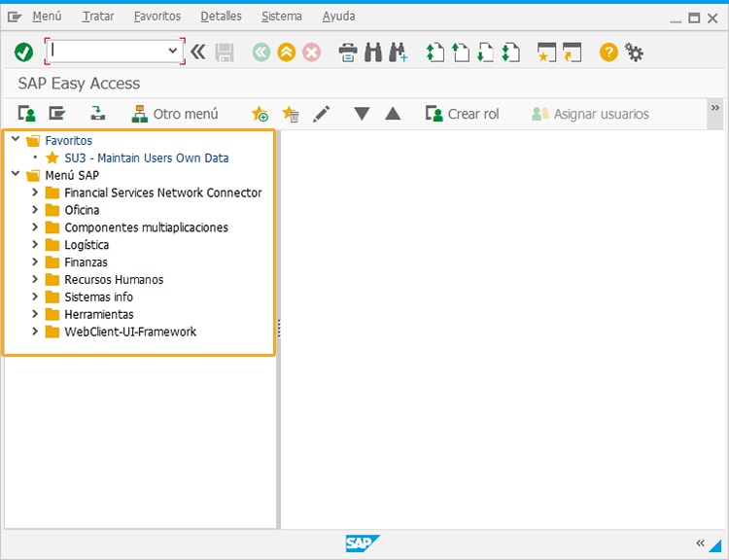The height and width of the screenshot is (560, 729).
Task: Collapse the Menú SAP tree folder
Action: pyautogui.click(x=16, y=173)
